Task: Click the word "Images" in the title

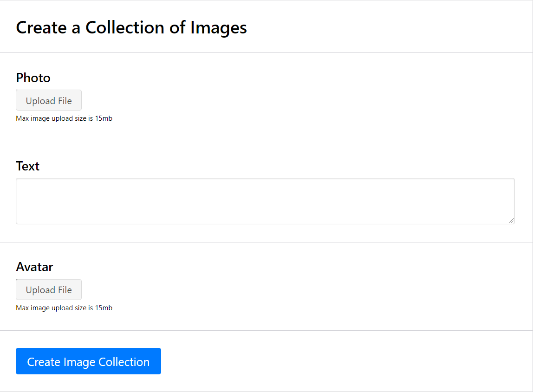Action: pos(218,28)
